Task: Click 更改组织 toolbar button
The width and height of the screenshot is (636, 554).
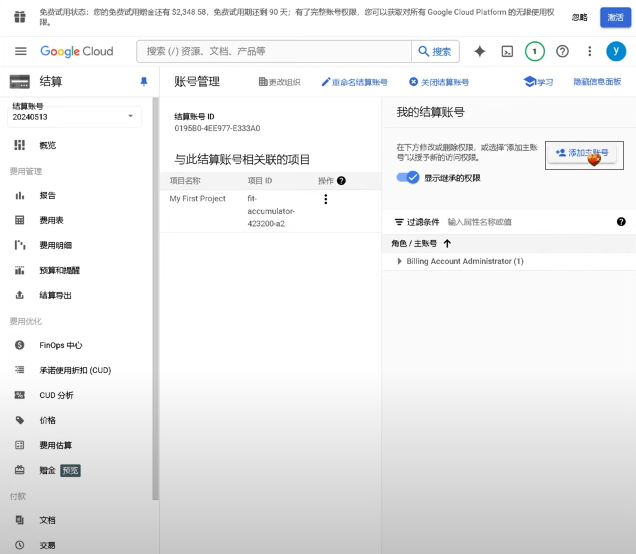Action: coord(279,82)
